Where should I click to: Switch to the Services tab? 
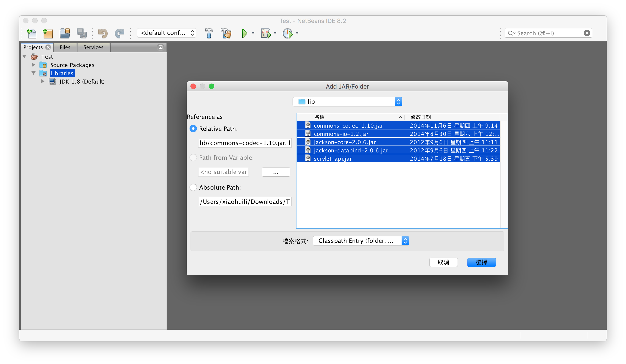coord(93,47)
